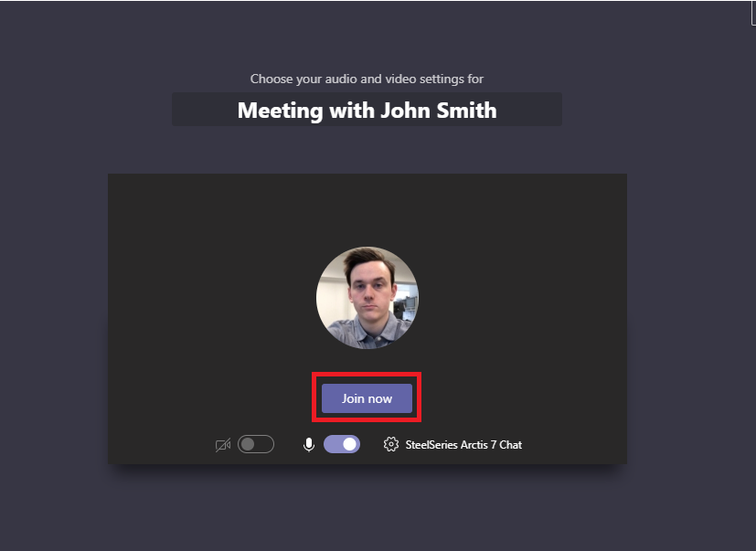Click empty purple background below preview panel

click(367, 511)
